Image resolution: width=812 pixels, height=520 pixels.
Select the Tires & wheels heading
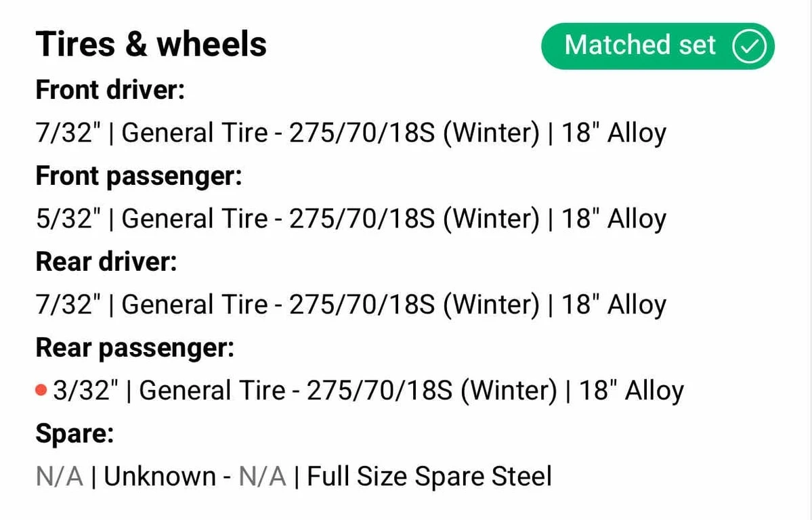tap(151, 44)
